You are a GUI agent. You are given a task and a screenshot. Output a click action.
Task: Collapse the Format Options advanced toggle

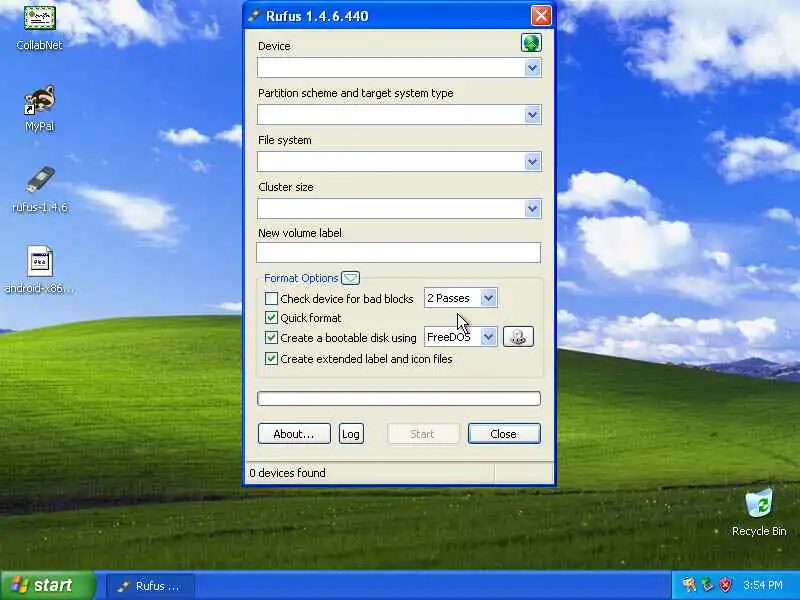[351, 278]
